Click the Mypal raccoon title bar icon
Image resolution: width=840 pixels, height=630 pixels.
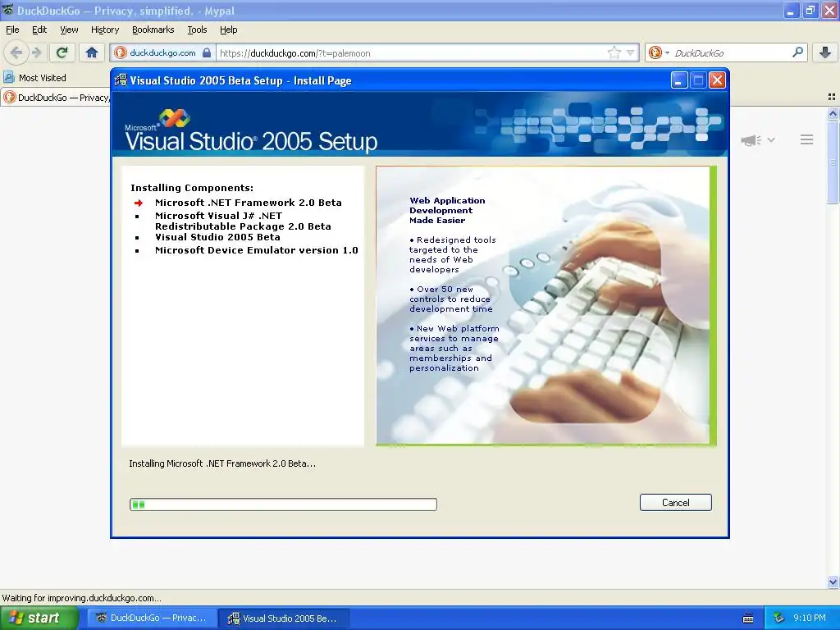pos(8,10)
